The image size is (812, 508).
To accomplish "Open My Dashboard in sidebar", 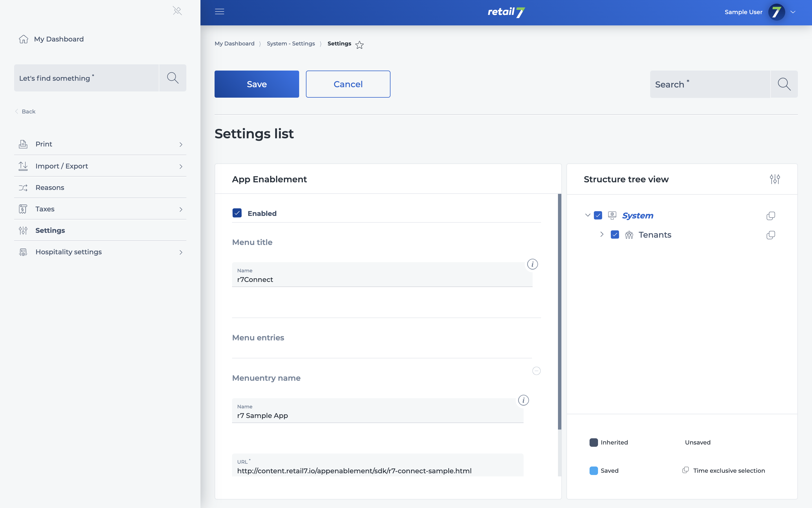I will point(59,39).
